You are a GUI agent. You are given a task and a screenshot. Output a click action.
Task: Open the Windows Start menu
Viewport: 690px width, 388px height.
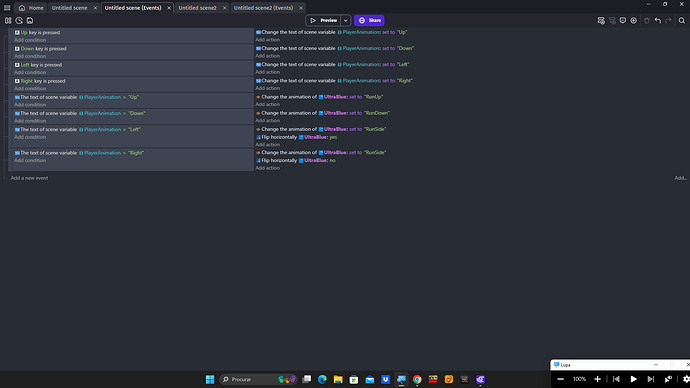(210, 379)
